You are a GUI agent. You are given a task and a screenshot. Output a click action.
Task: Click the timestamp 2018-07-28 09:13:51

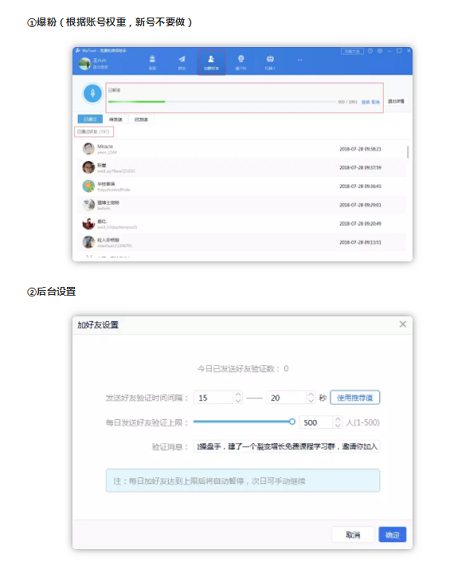coord(360,243)
